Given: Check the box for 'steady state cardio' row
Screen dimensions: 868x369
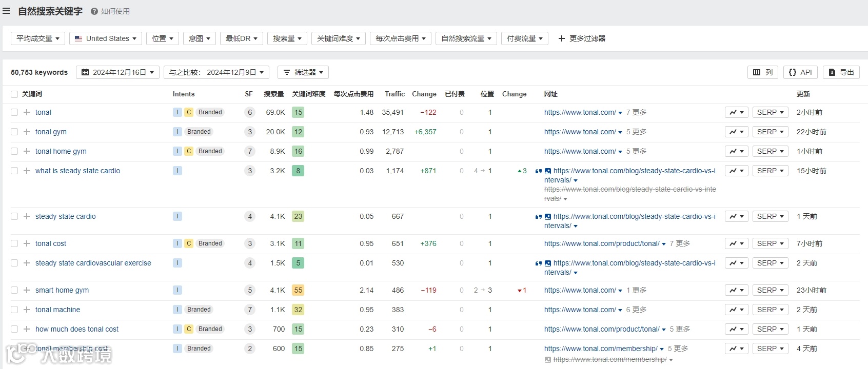Looking at the screenshot, I should point(14,216).
